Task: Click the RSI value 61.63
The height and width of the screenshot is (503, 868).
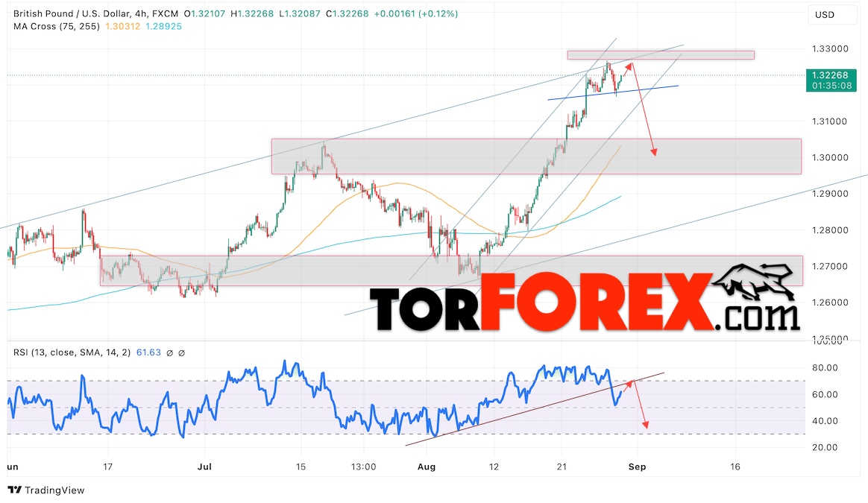Action: tap(148, 352)
